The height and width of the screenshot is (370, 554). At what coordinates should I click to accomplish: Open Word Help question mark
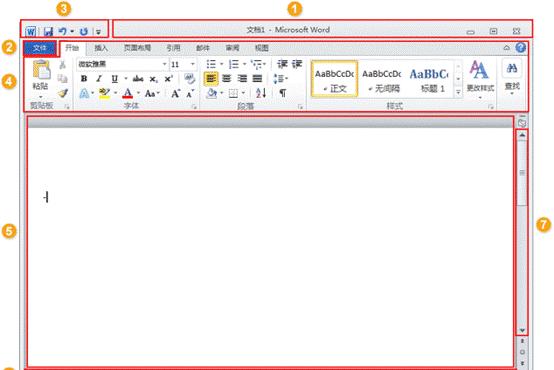(520, 47)
